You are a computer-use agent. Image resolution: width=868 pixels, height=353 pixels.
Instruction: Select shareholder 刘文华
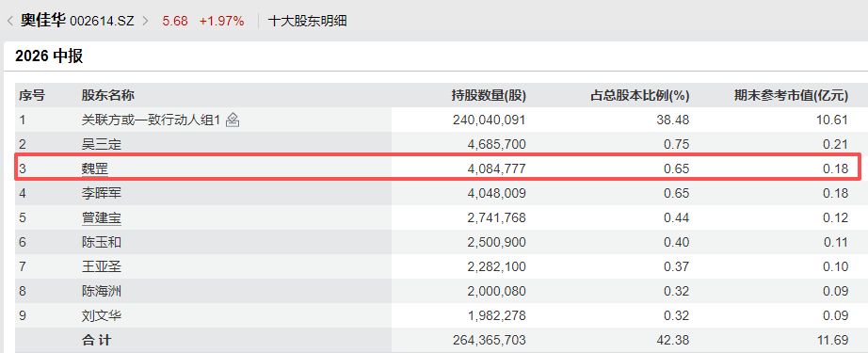pos(102,316)
